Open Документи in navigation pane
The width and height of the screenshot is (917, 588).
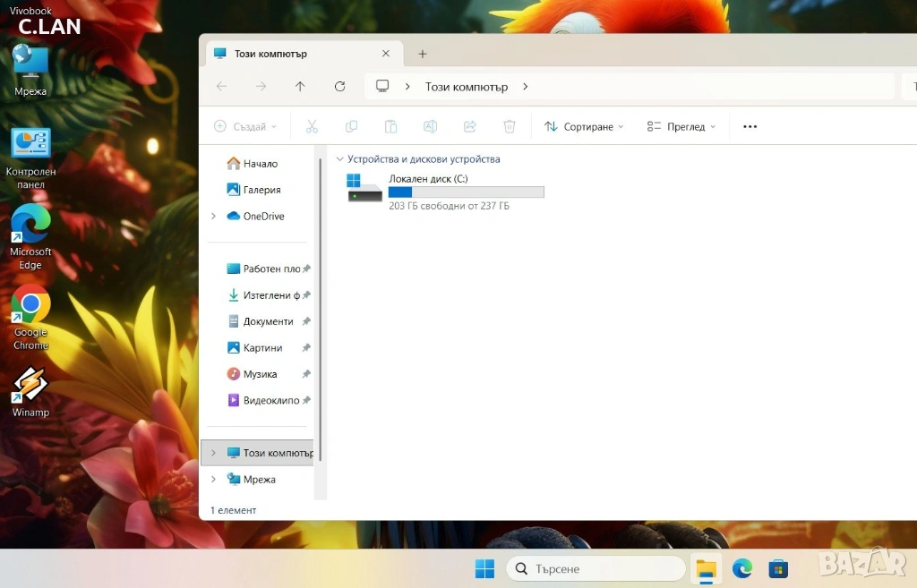268,321
